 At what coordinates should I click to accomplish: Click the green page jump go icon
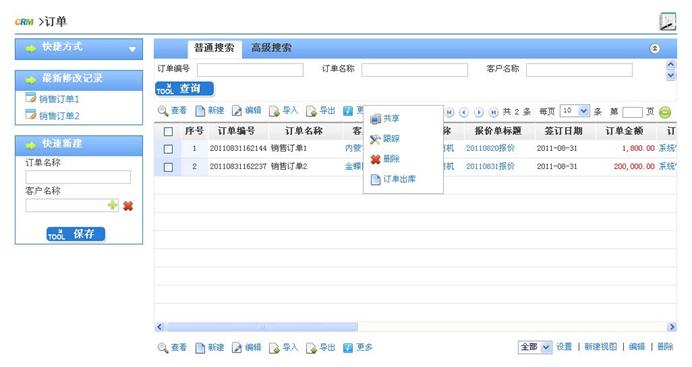pyautogui.click(x=665, y=112)
